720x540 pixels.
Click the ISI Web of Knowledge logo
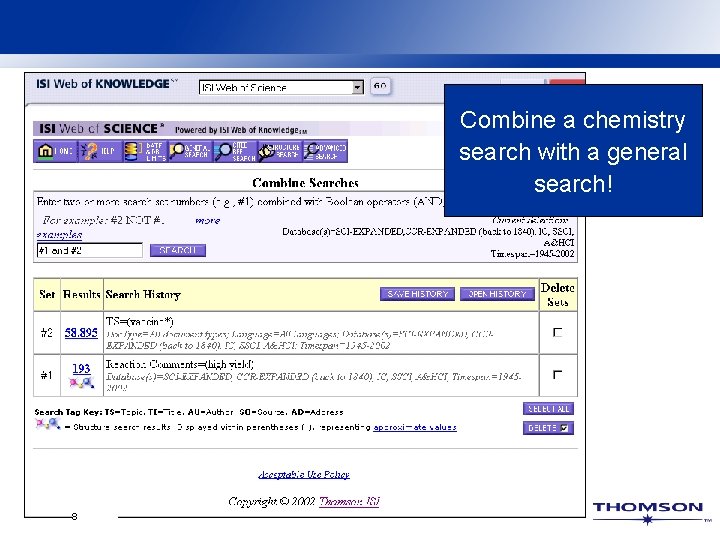(107, 84)
